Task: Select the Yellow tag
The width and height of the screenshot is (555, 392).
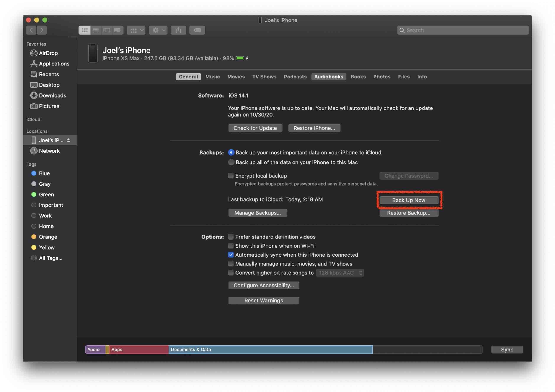Action: point(43,248)
